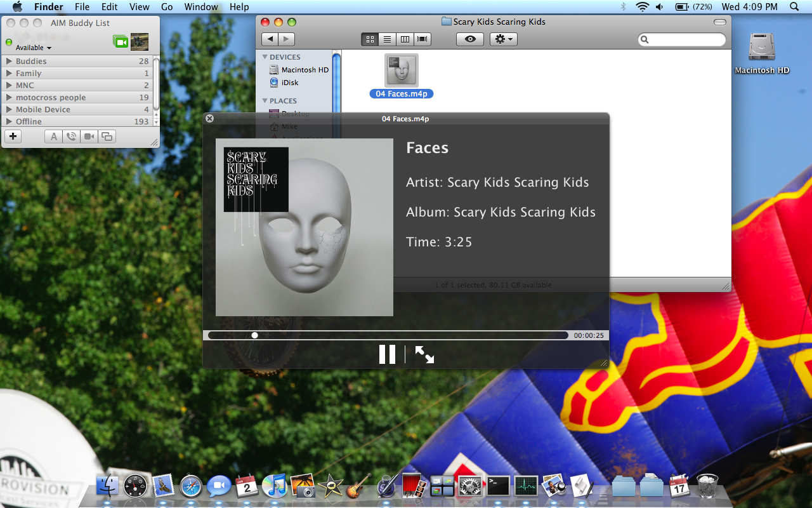
Task: Expand the Mobile Device group
Action: click(x=10, y=110)
